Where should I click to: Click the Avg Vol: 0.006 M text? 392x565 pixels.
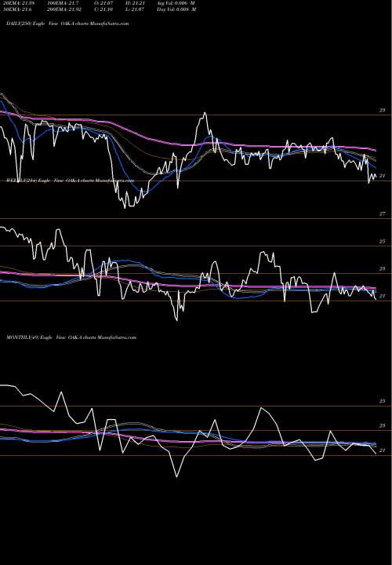click(176, 3)
